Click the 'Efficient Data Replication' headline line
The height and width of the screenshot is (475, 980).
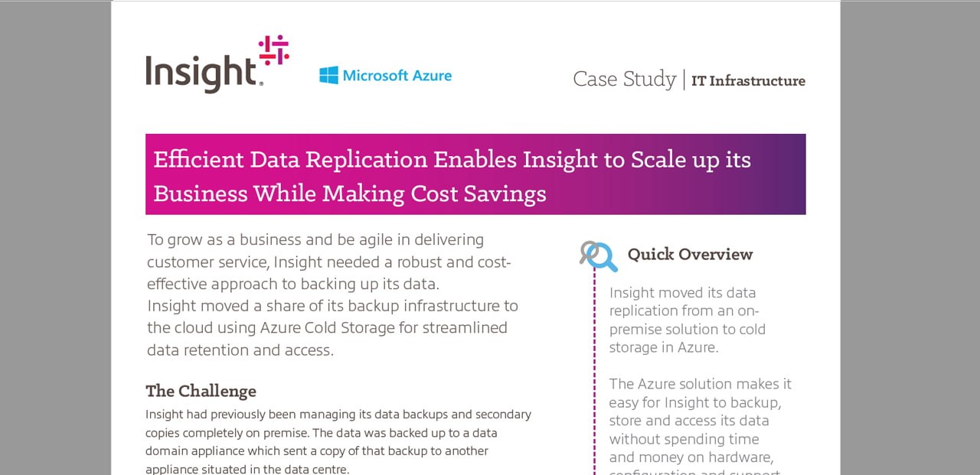(x=452, y=159)
